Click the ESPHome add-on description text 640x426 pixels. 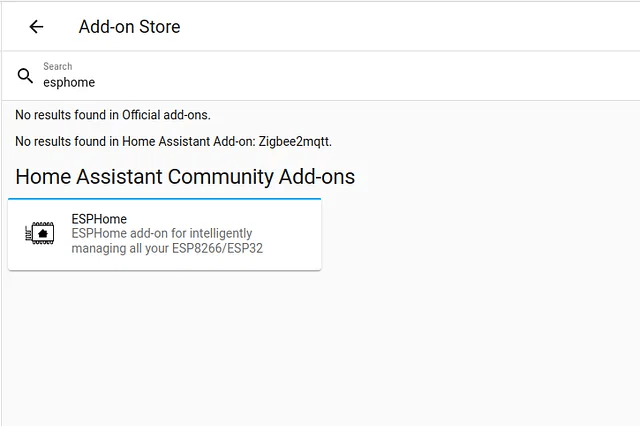[160, 234]
